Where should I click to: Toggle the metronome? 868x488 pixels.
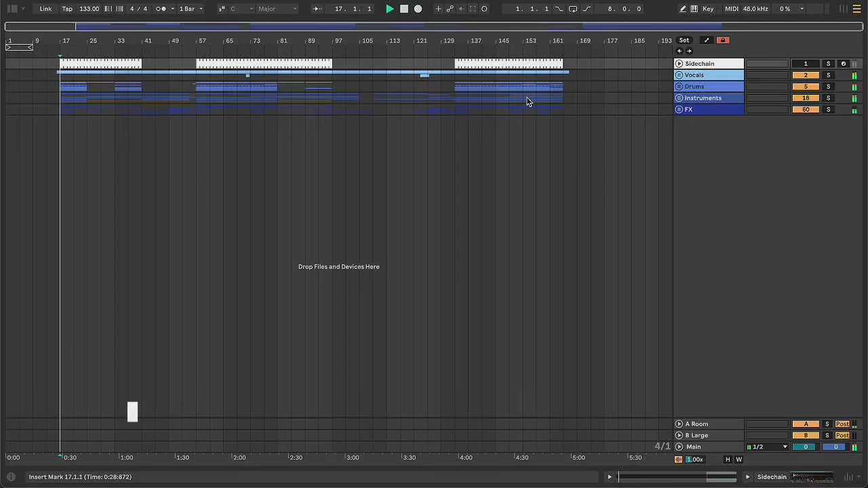[161, 9]
